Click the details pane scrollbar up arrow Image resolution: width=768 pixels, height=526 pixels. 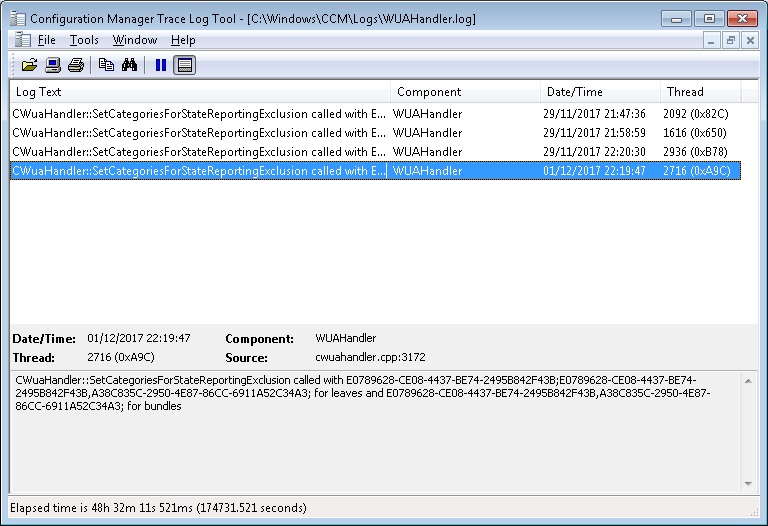point(749,380)
